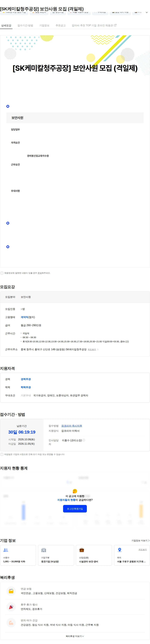Click the 로그인/회원가입 button
Screen dimensions: 150x644
[x=75, y=509]
